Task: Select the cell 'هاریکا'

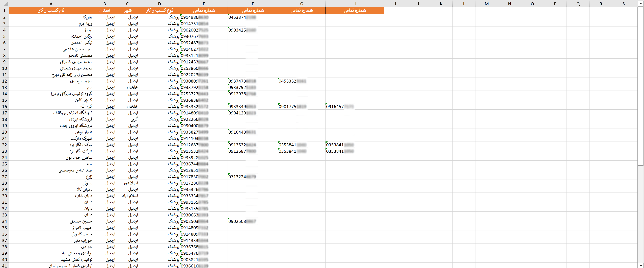Action: pos(51,17)
